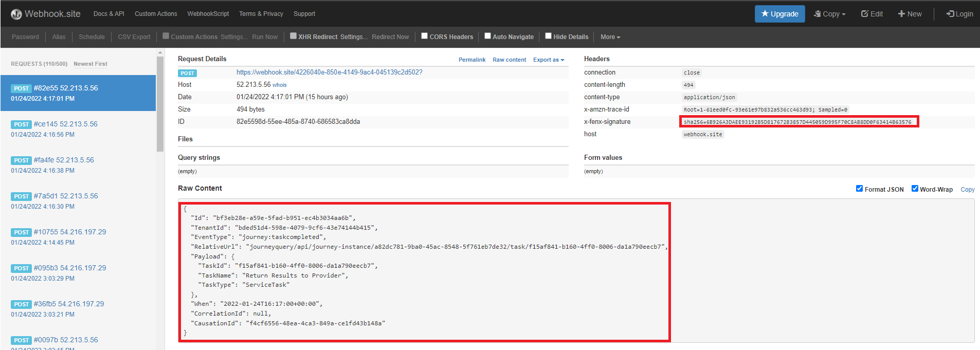Open Custom Actions Settings link

point(234,37)
